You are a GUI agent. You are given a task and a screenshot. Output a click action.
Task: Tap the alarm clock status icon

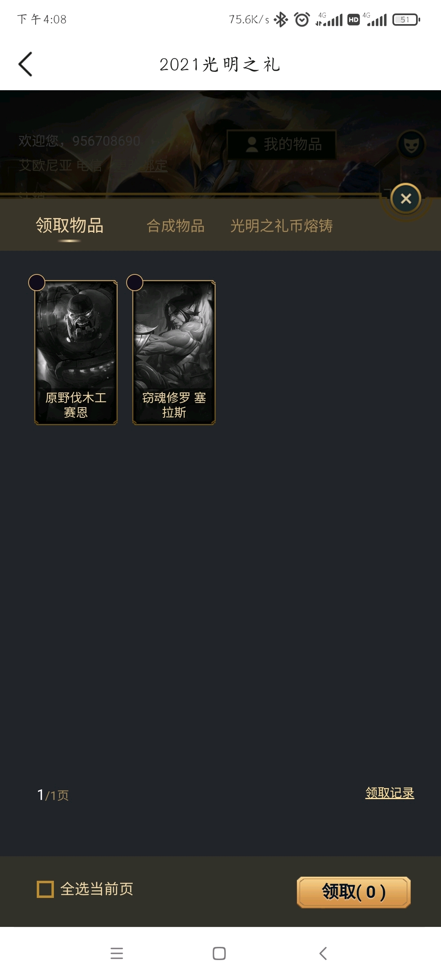302,19
